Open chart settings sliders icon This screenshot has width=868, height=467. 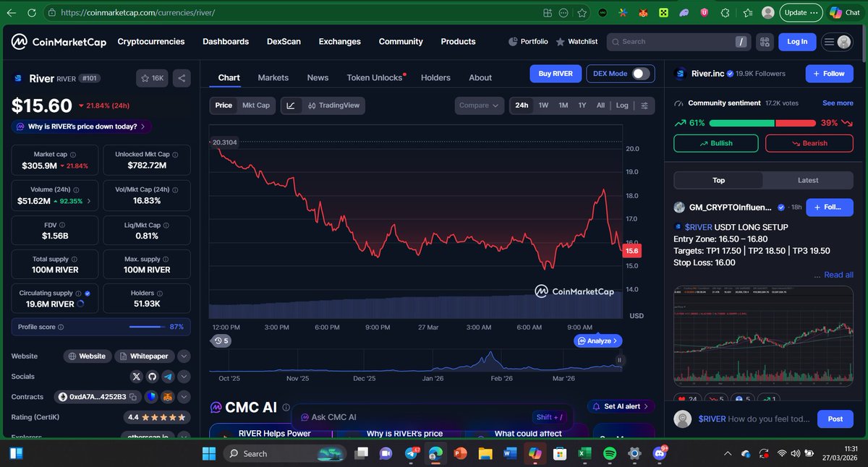644,106
